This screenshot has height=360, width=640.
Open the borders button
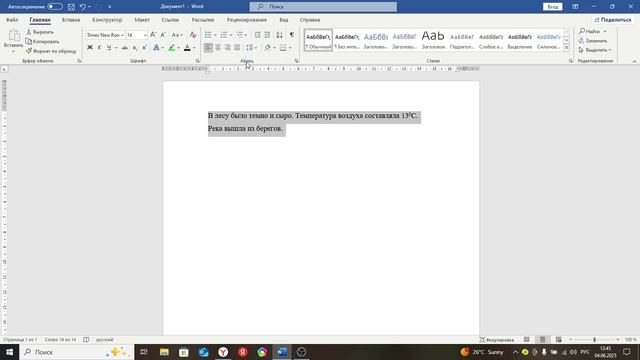click(283, 48)
